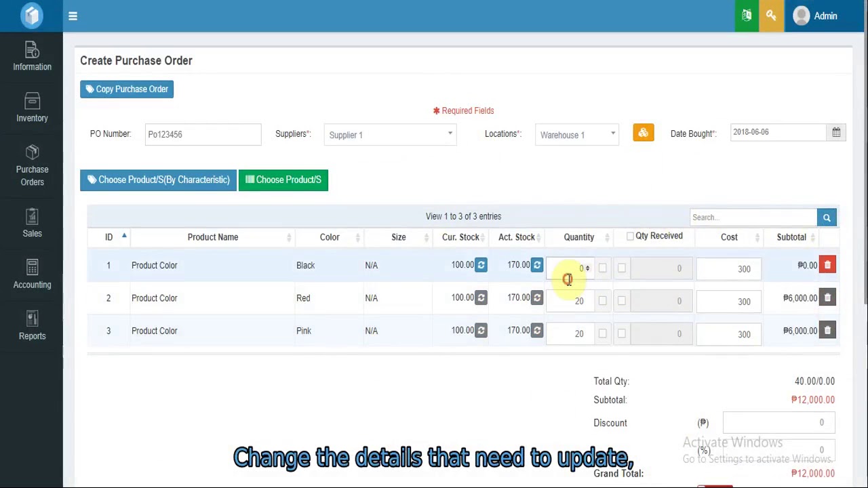
Task: Open Accounting in sidebar
Action: point(32,274)
